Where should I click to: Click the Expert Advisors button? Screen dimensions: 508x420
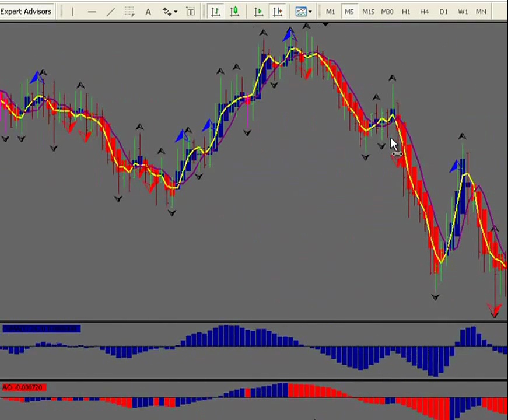(x=26, y=12)
